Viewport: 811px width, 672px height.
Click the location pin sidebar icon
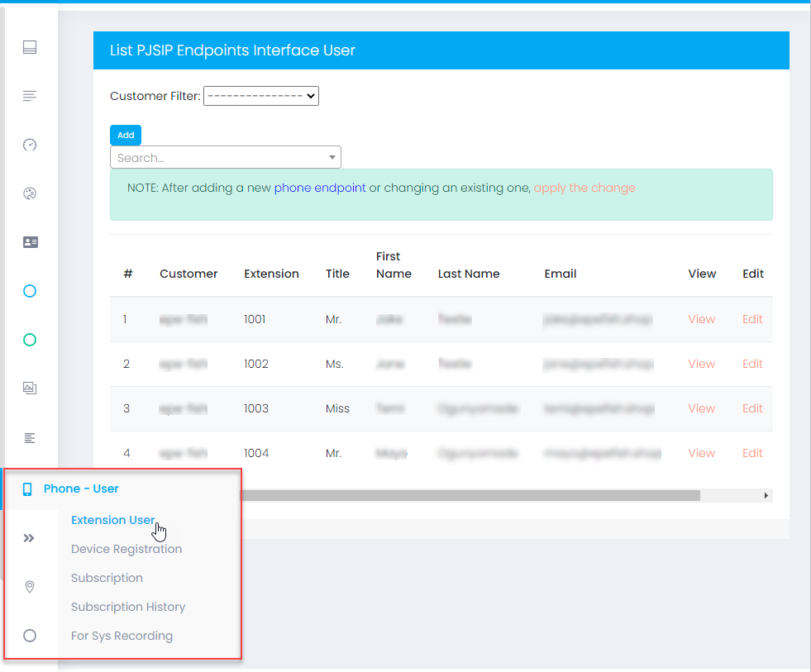30,587
